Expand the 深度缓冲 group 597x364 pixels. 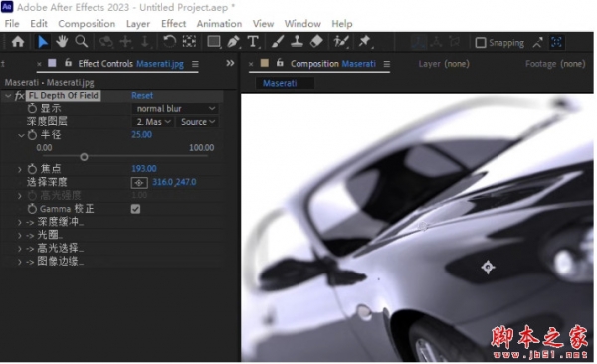pyautogui.click(x=20, y=222)
